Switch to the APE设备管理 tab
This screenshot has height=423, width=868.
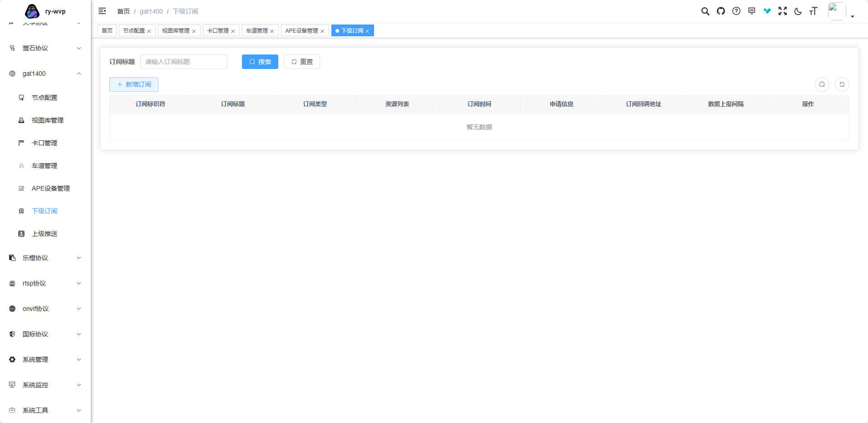(x=301, y=31)
